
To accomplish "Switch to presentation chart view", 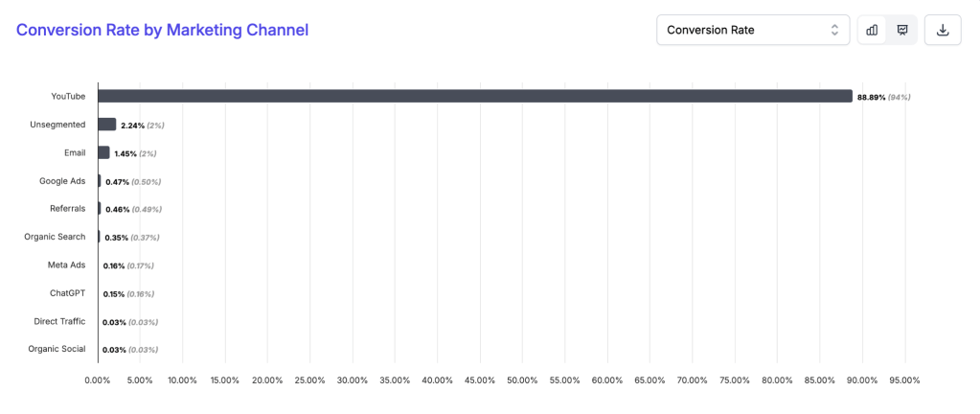I will pos(902,30).
